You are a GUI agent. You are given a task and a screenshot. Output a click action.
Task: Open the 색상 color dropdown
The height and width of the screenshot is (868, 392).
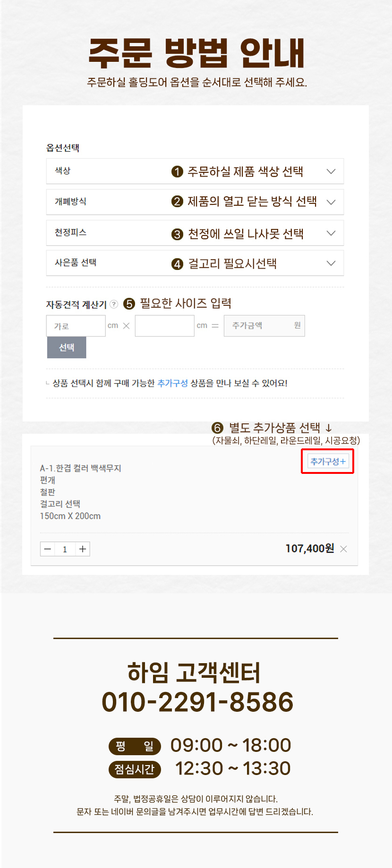[195, 171]
